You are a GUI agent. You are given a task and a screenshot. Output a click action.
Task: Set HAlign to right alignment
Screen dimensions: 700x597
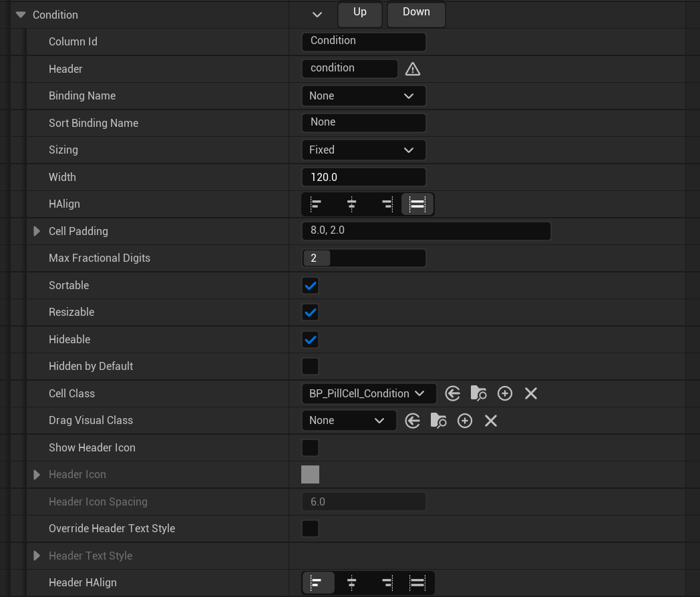pos(387,204)
